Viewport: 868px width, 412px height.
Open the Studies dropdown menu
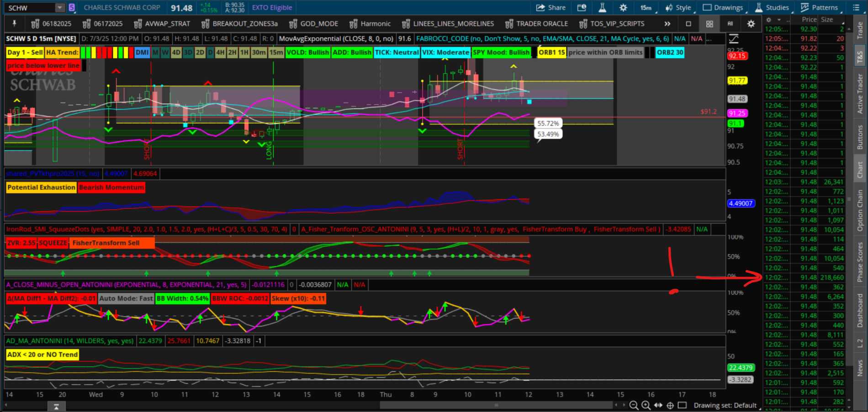773,7
